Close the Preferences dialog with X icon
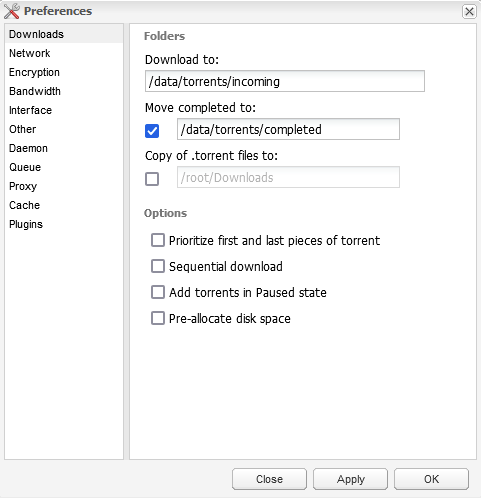The height and width of the screenshot is (498, 481). click(469, 12)
